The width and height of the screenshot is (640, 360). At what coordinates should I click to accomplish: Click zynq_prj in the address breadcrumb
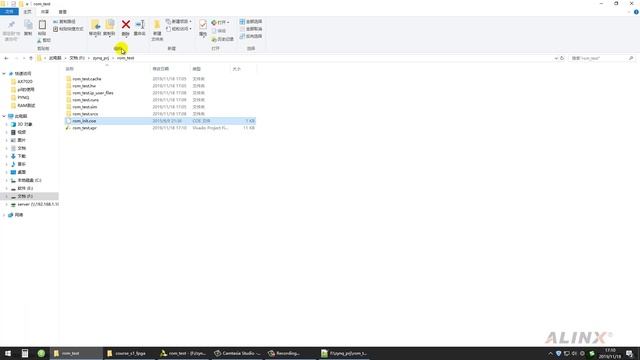pos(101,58)
